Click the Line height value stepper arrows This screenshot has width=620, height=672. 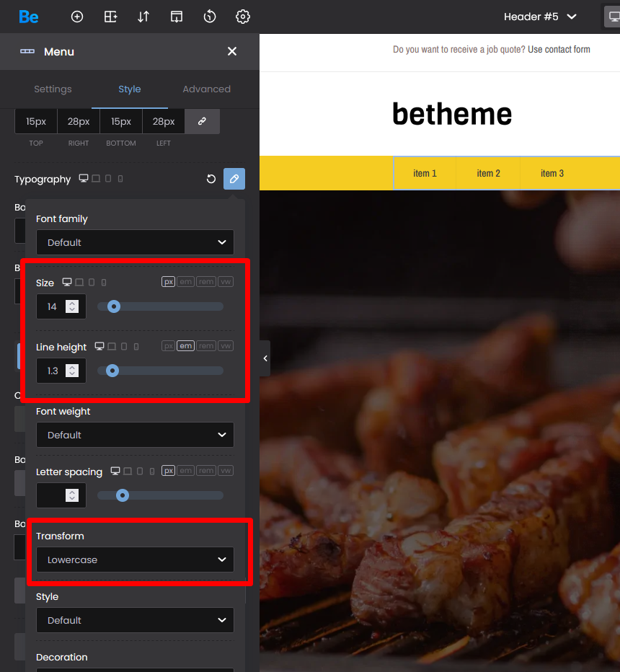[72, 371]
